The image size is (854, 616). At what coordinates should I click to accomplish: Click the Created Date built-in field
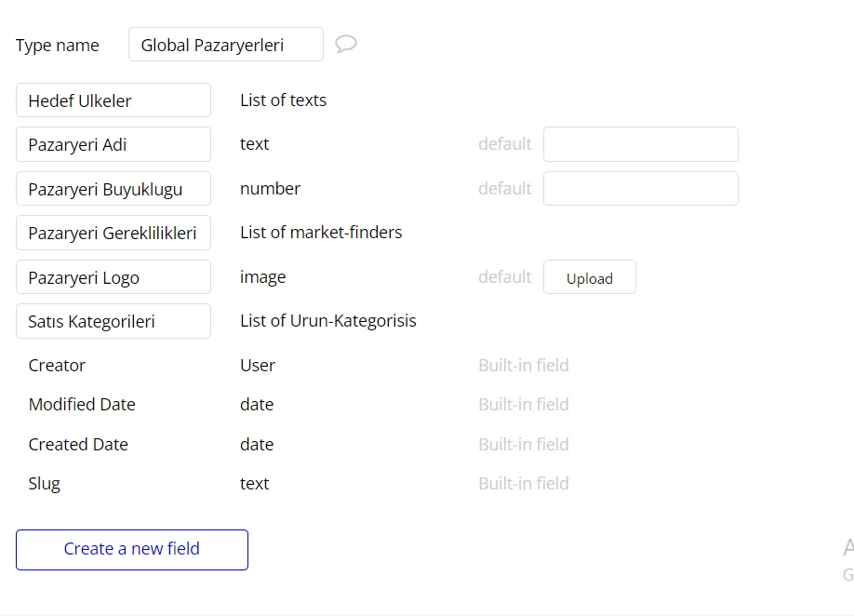pos(78,445)
